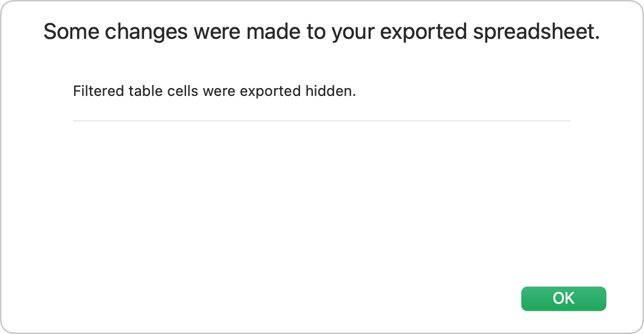
Task: Click the blank area below the divider
Action: tap(322, 194)
